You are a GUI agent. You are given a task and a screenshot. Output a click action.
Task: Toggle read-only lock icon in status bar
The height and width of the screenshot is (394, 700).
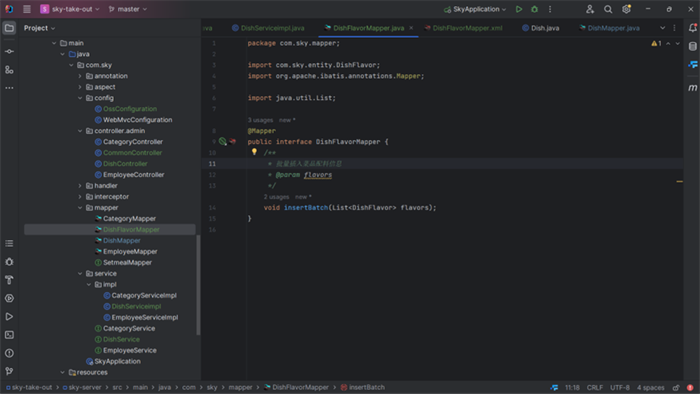[x=676, y=387]
